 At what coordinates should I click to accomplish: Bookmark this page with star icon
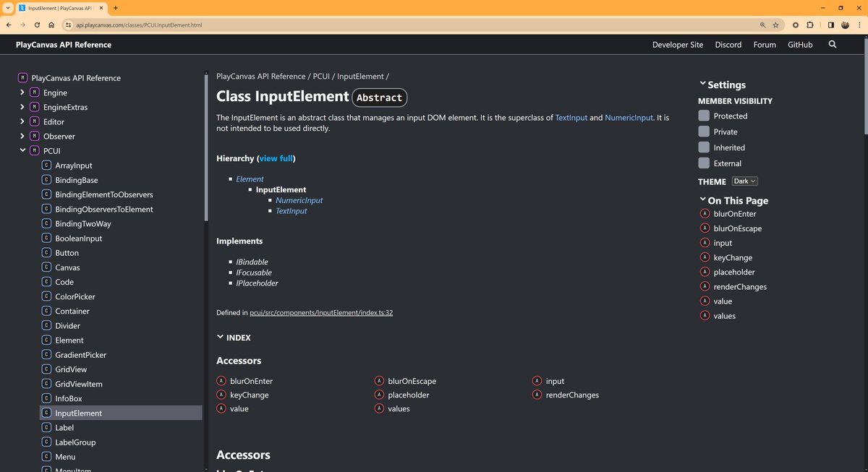pos(775,25)
